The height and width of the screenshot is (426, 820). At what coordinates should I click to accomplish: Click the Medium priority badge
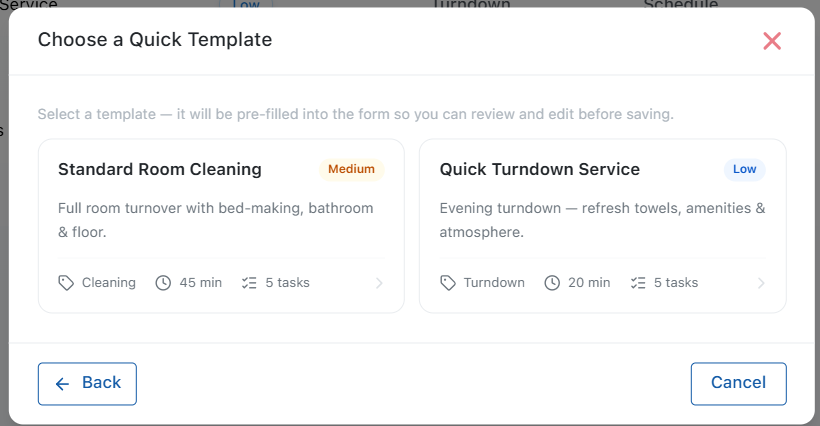tap(351, 169)
